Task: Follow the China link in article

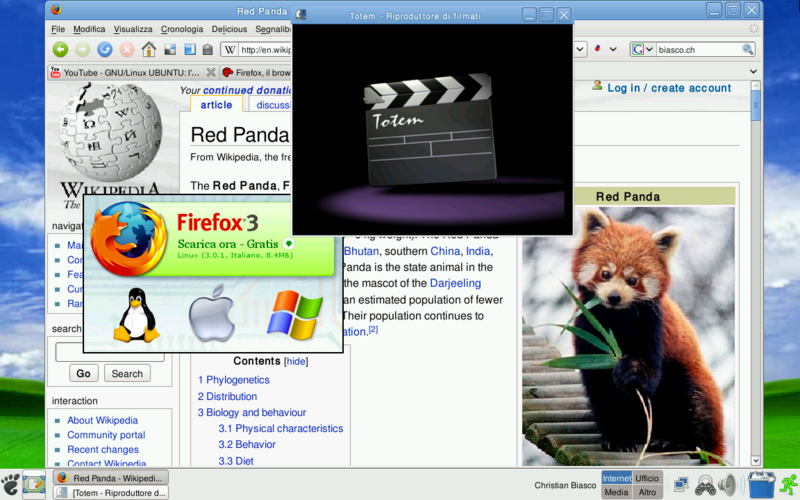Action: point(445,251)
